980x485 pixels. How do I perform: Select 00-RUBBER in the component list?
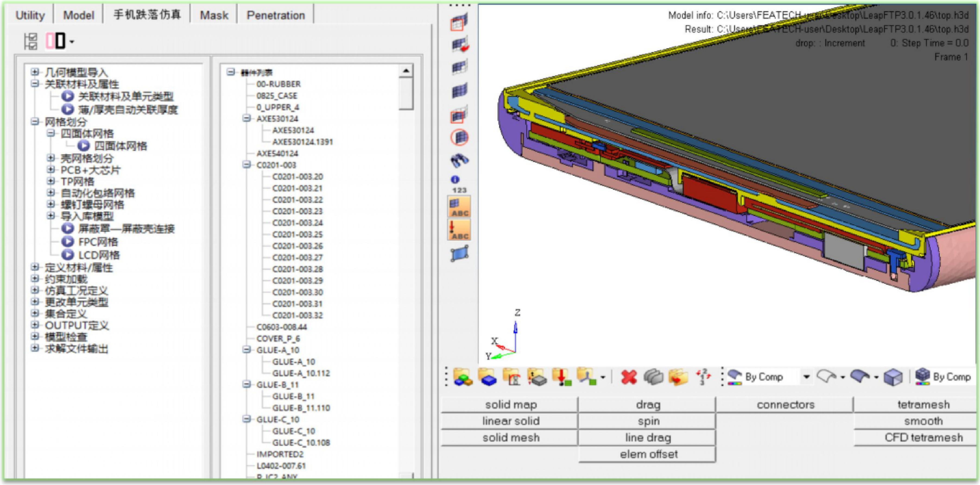coord(279,84)
